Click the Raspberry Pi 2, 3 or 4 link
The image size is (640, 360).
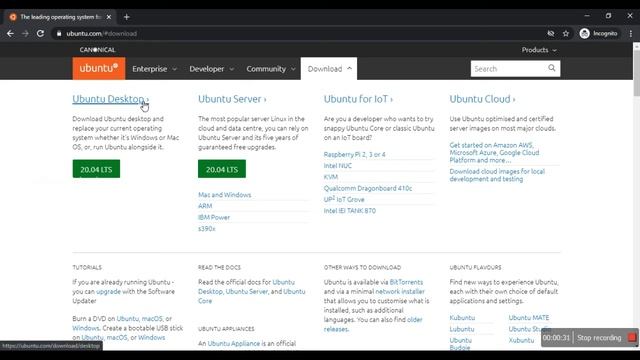354,154
